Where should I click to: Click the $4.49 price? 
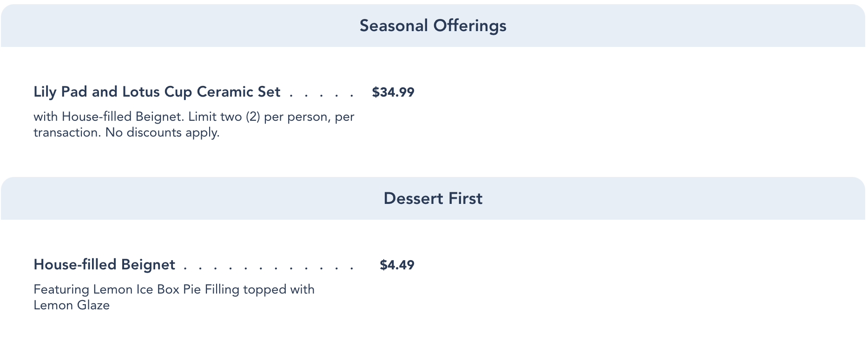[397, 265]
